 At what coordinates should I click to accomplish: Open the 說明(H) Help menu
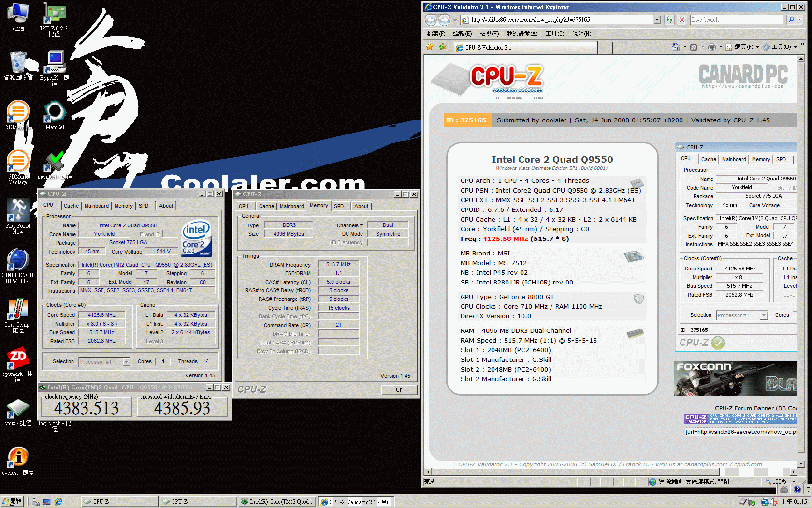(x=581, y=34)
